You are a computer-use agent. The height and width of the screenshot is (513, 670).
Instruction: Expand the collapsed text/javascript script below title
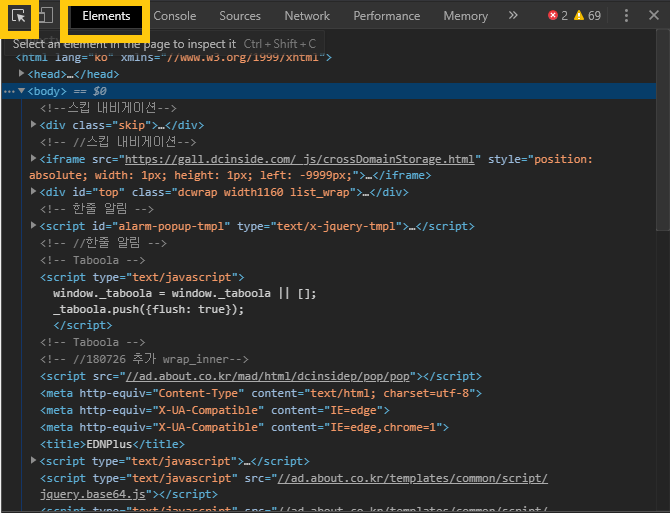click(33, 460)
